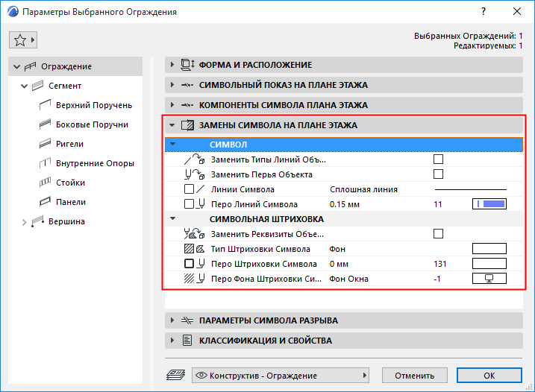Collapse the Ограждение tree node
This screenshot has width=535, height=392.
pyautogui.click(x=16, y=67)
